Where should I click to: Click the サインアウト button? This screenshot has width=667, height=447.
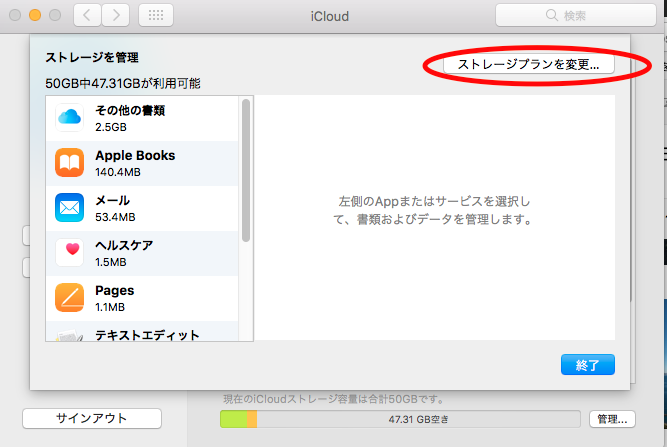pyautogui.click(x=92, y=419)
